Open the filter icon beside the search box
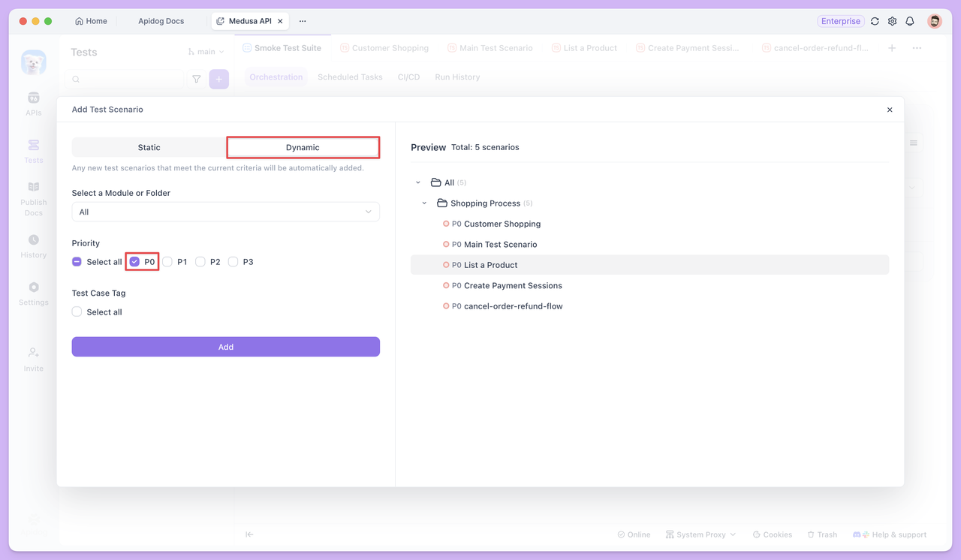 tap(196, 78)
